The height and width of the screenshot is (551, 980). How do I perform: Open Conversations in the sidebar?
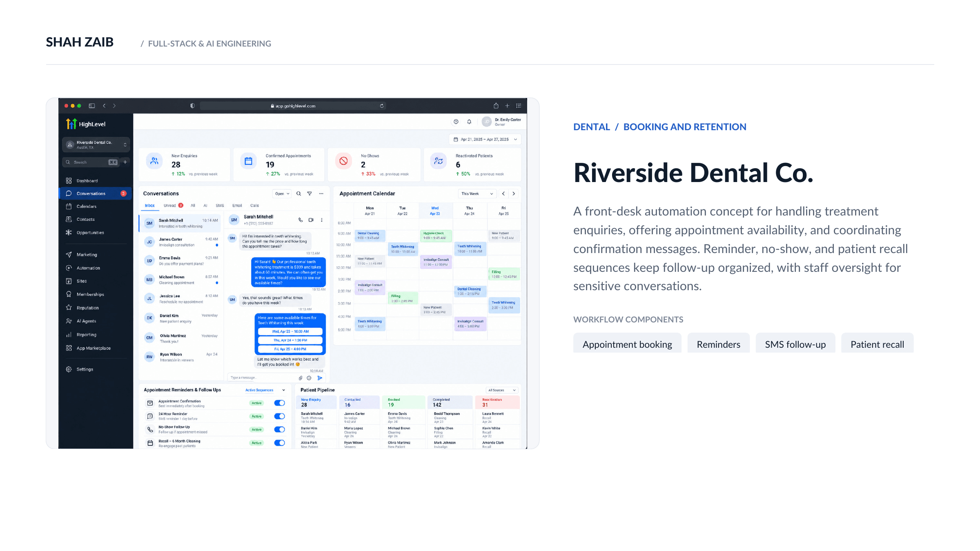(x=96, y=193)
